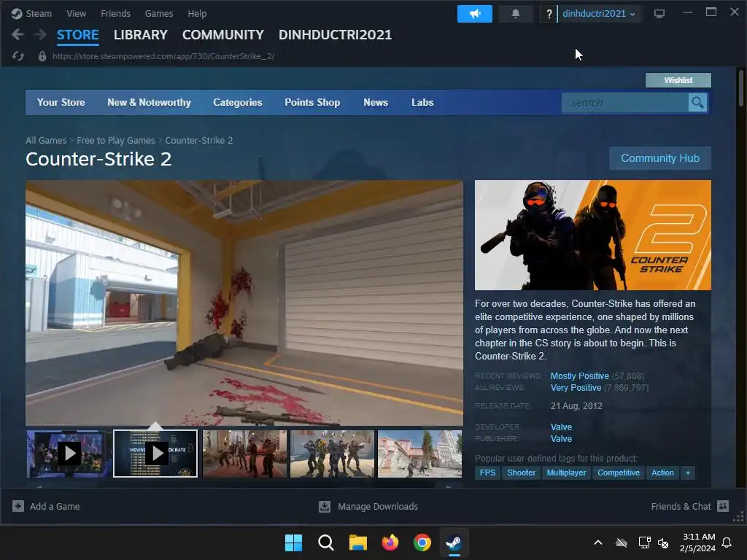The height and width of the screenshot is (560, 747).
Task: Open File Explorer from taskbar
Action: tap(357, 542)
